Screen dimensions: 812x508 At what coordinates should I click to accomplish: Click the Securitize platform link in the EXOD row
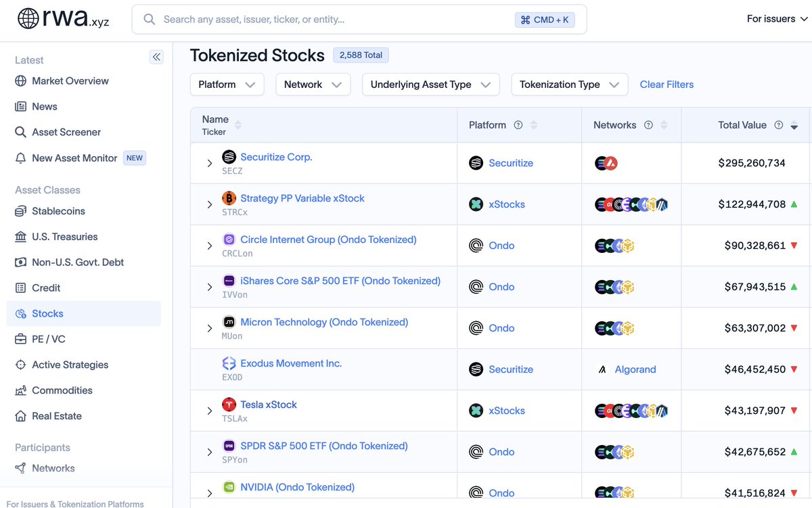(511, 369)
